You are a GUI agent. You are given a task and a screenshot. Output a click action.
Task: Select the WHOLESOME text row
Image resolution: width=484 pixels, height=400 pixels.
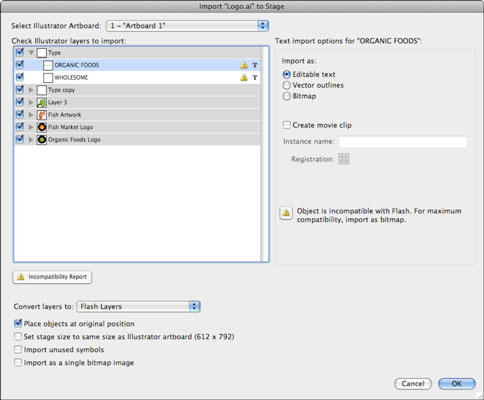(137, 78)
